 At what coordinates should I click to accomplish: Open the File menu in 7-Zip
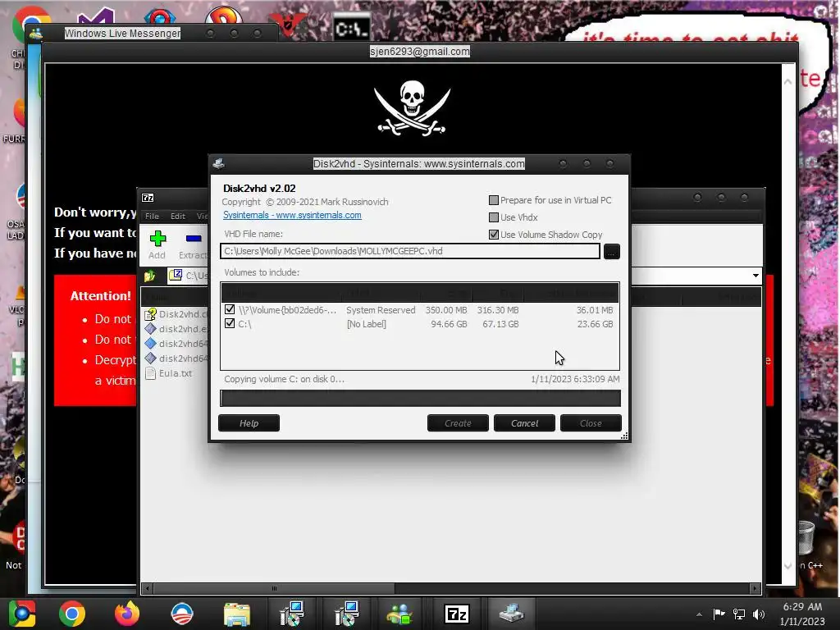152,217
